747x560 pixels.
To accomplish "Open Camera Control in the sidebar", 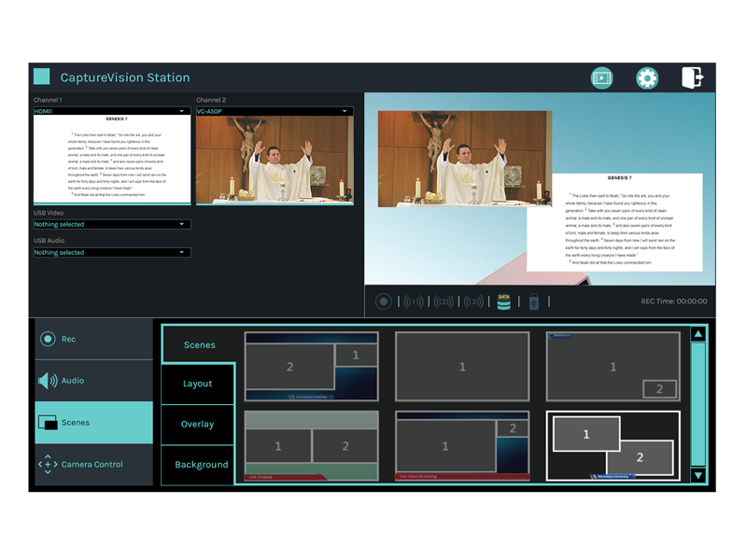I will tap(93, 464).
